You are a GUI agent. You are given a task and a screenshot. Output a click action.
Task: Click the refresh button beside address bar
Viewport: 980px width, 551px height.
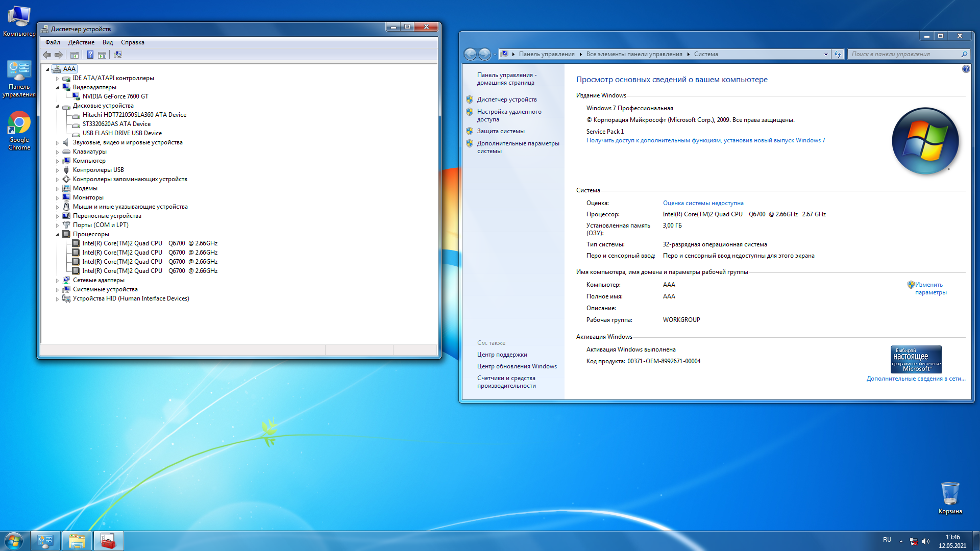click(838, 54)
